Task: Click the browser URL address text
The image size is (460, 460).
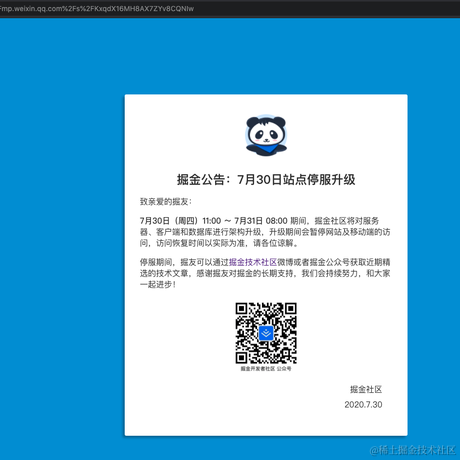Action: pos(97,9)
